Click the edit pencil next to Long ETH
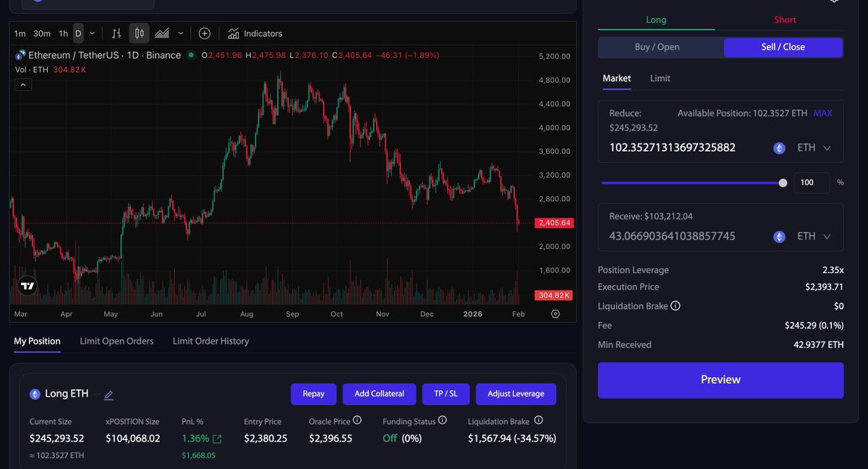The height and width of the screenshot is (469, 868). click(x=109, y=395)
